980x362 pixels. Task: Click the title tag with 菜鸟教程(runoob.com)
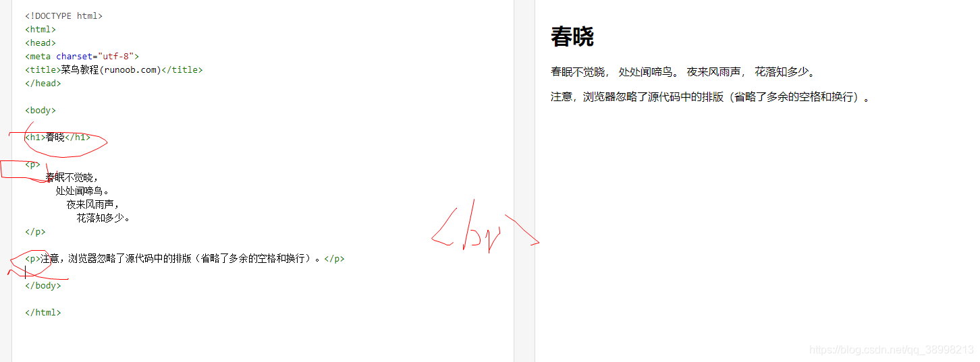point(114,69)
